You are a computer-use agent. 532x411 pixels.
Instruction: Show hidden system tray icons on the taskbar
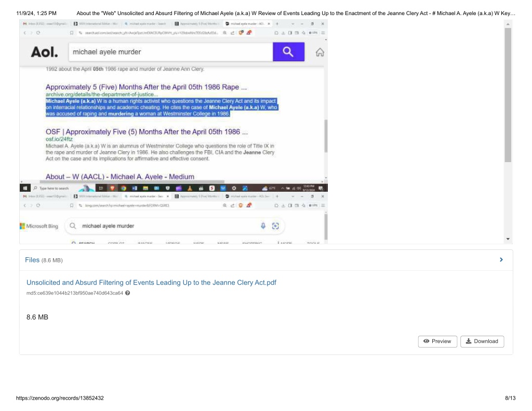click(283, 188)
